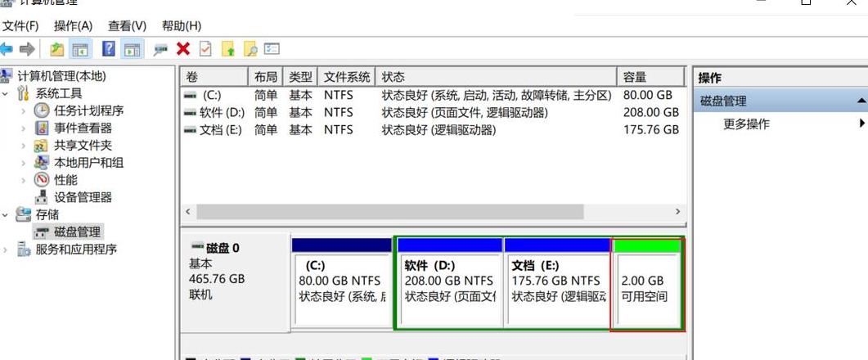The height and width of the screenshot is (360, 868).
Task: Collapse the System Tools (系统工具) node
Action: [6, 93]
